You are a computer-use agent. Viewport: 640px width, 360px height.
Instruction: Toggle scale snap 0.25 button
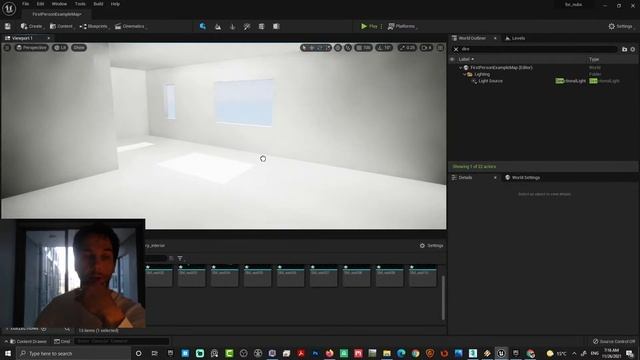[407, 48]
